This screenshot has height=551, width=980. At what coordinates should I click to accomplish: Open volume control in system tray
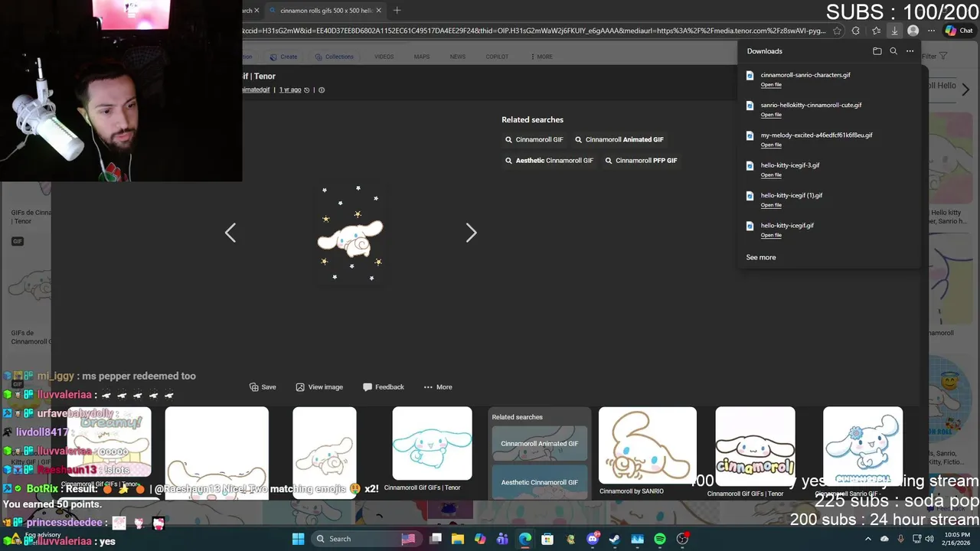click(929, 539)
